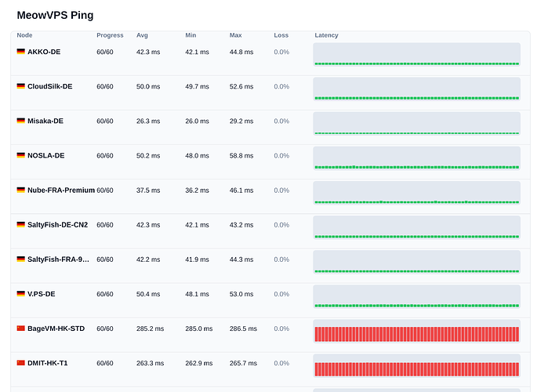The height and width of the screenshot is (392, 541).
Task: Click the Min column header
Action: [191, 35]
